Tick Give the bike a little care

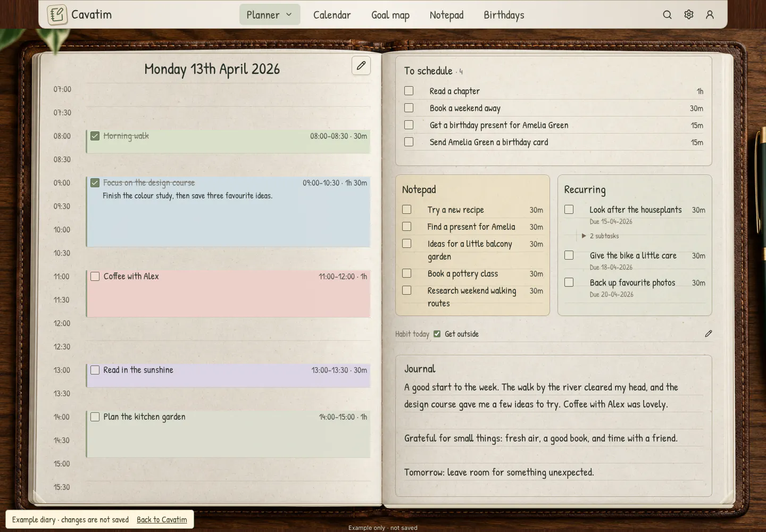569,255
